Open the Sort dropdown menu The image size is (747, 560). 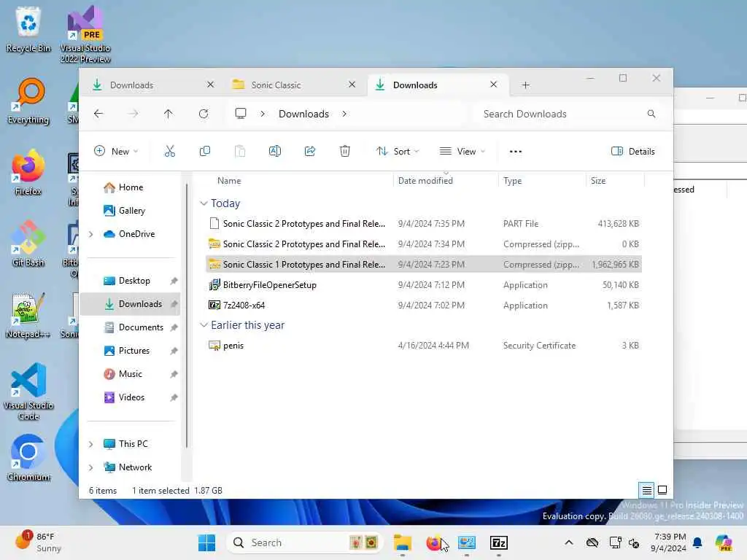(398, 152)
